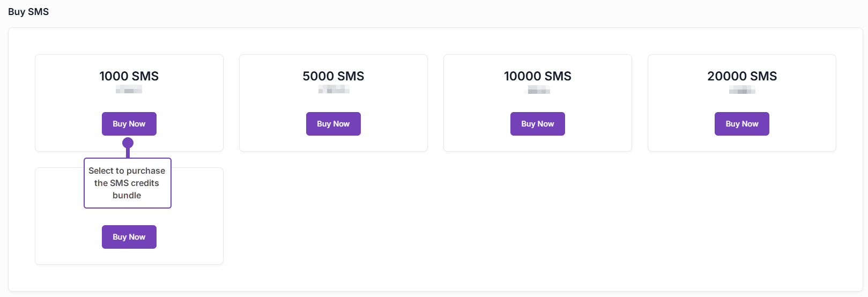Click Buy Now for 1000 SMS
The height and width of the screenshot is (297, 868).
(x=129, y=124)
